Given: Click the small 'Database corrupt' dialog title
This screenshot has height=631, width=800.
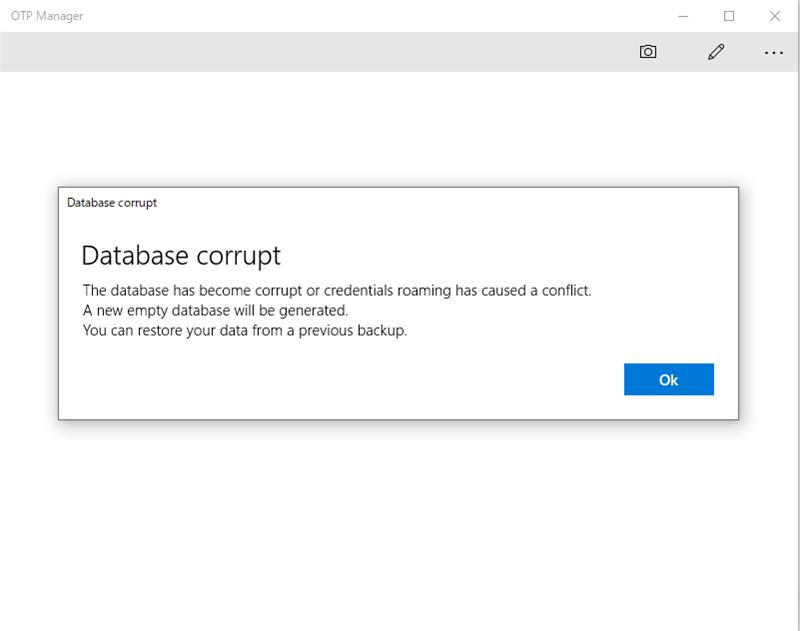Looking at the screenshot, I should pyautogui.click(x=112, y=203).
